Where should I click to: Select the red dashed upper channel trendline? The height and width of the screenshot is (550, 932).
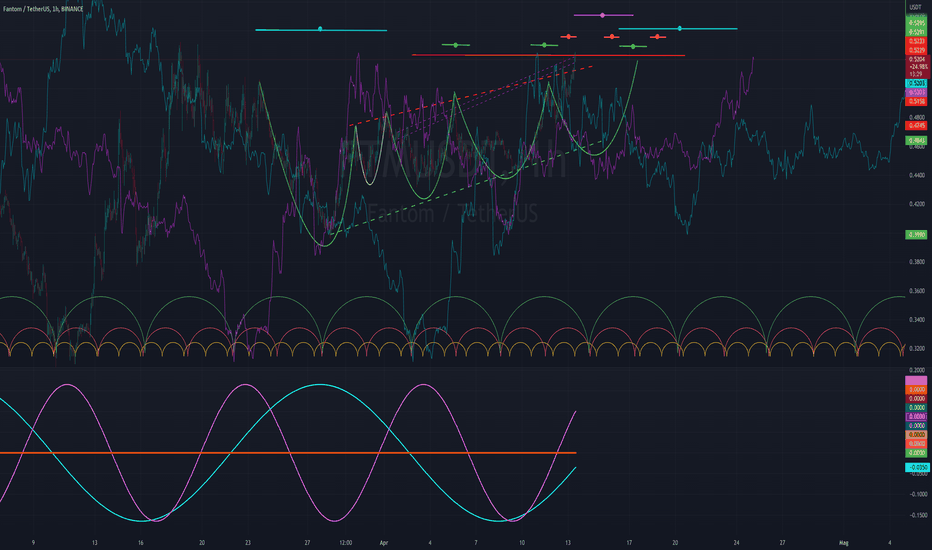471,96
